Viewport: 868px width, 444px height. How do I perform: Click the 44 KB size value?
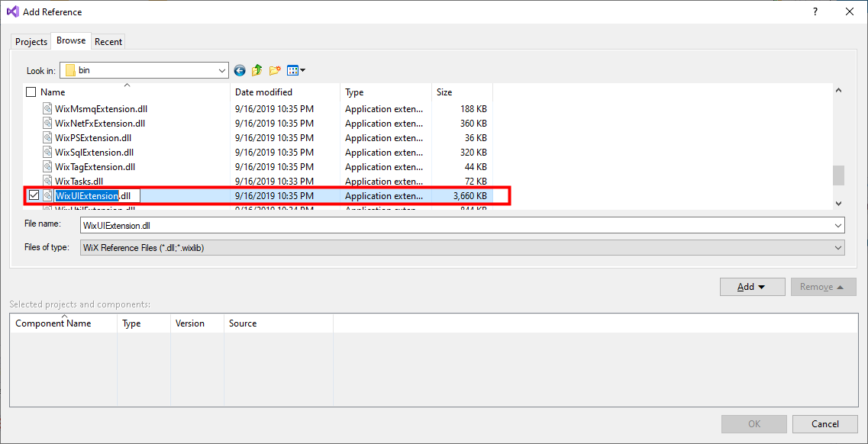pos(476,166)
